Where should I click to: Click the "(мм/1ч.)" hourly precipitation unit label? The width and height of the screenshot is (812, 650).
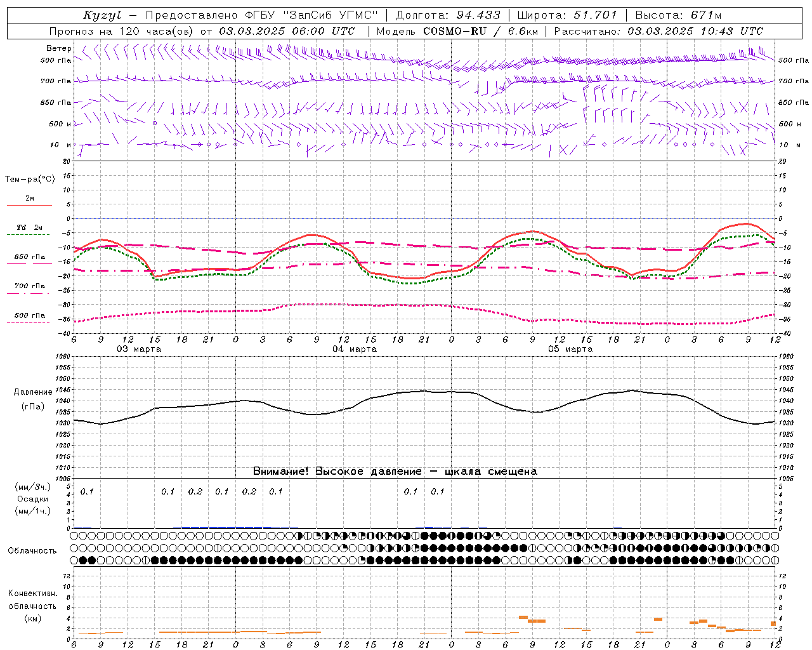click(33, 511)
